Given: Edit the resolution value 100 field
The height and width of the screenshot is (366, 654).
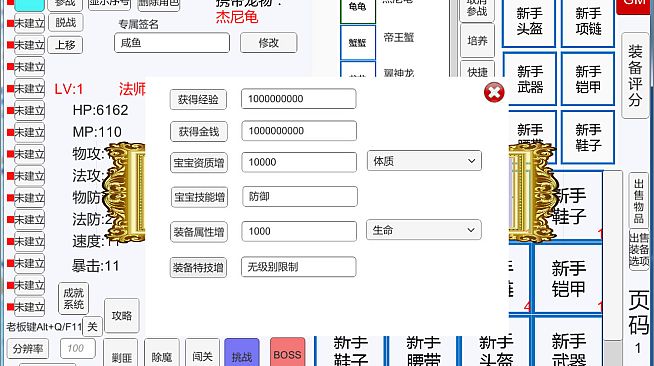Looking at the screenshot, I should (x=78, y=348).
